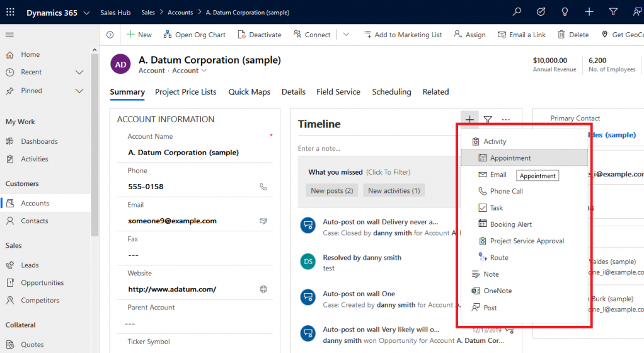The height and width of the screenshot is (353, 644).
Task: Click the New command with plus icon
Action: click(139, 35)
